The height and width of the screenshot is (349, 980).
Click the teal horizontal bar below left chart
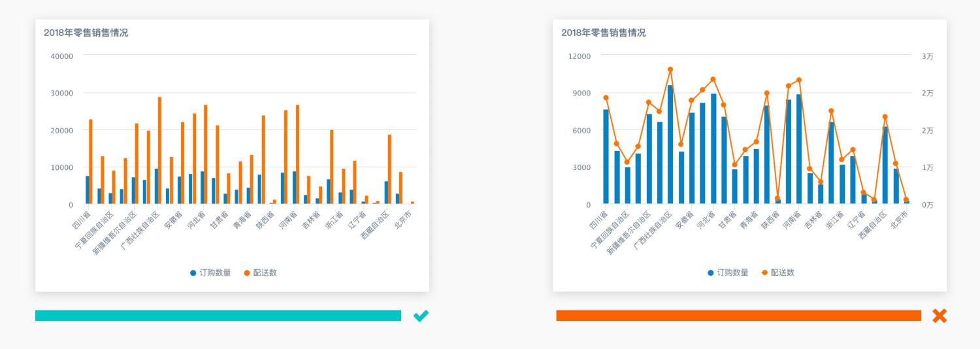(x=218, y=316)
